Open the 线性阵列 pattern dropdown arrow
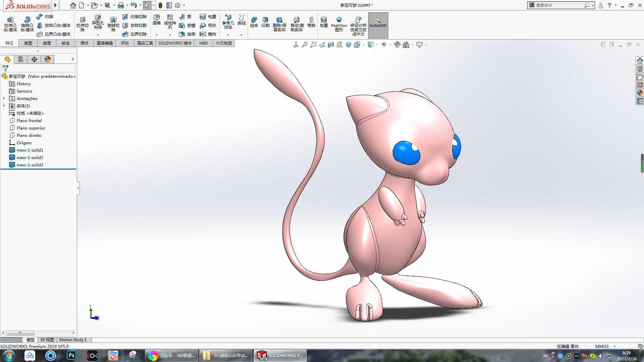The width and height of the screenshot is (644, 362). coord(170,35)
